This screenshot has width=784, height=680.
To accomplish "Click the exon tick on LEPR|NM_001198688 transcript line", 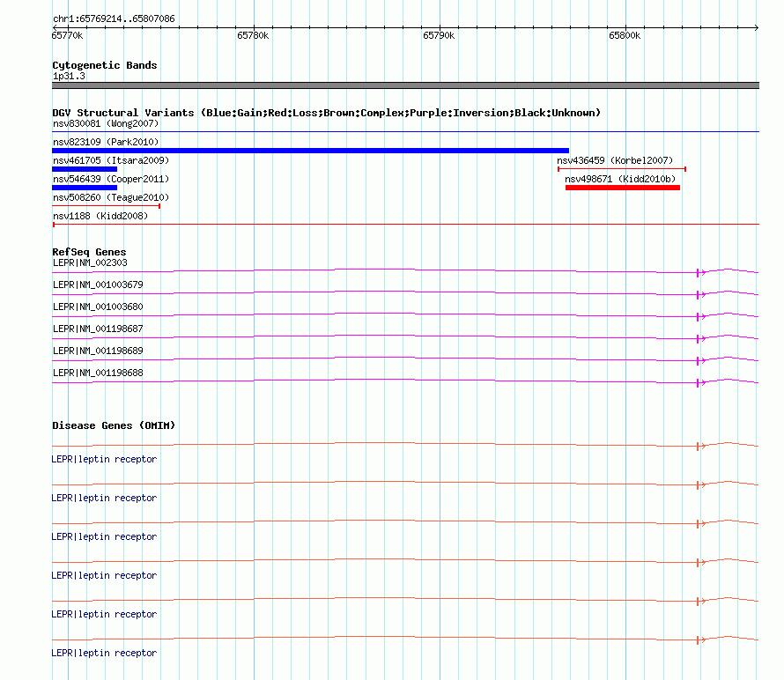I will coord(698,383).
